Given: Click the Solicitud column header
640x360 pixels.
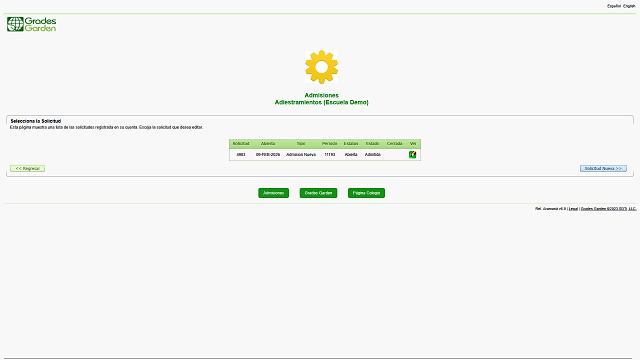Looking at the screenshot, I should [x=241, y=144].
